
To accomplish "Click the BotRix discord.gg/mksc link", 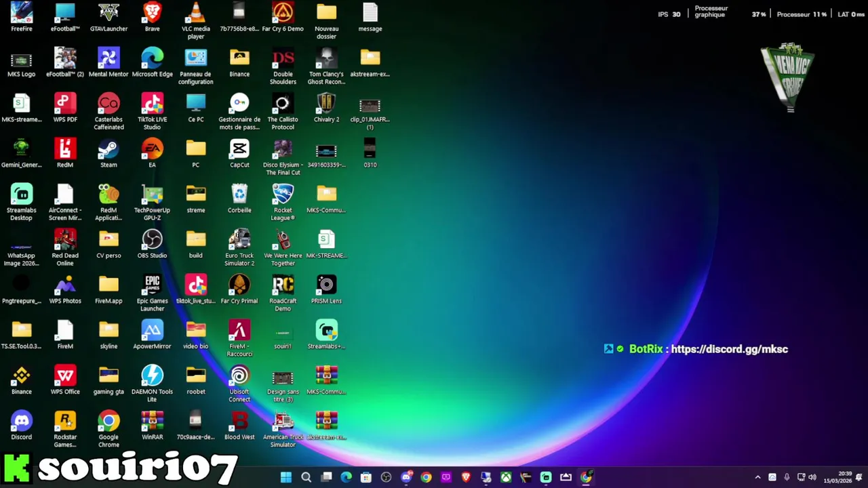I will tap(730, 349).
